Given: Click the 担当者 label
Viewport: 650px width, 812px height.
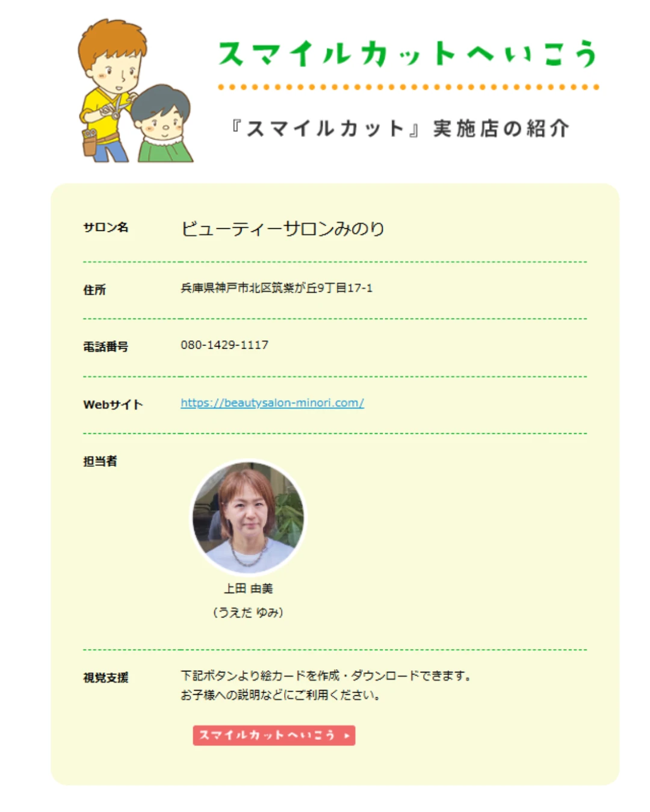Looking at the screenshot, I should (x=101, y=461).
